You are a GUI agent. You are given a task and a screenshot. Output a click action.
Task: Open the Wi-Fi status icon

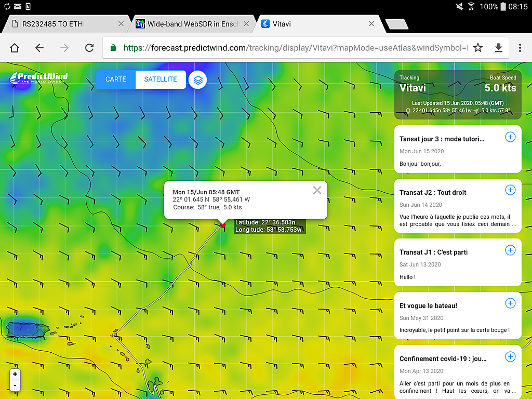(471, 6)
